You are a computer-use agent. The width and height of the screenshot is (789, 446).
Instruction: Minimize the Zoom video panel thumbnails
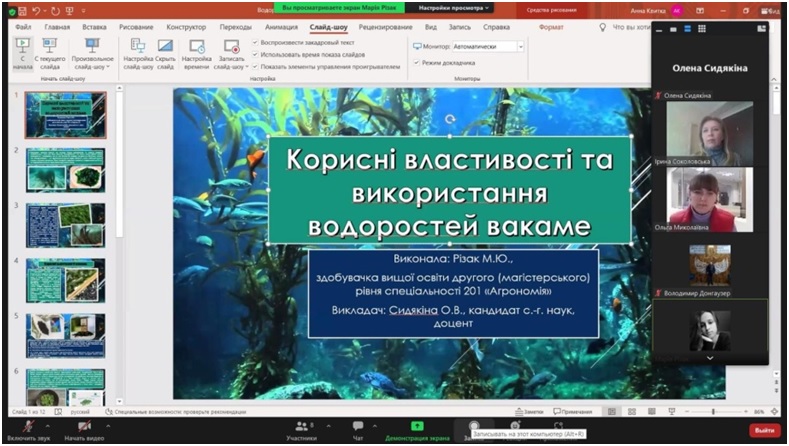pyautogui.click(x=659, y=30)
